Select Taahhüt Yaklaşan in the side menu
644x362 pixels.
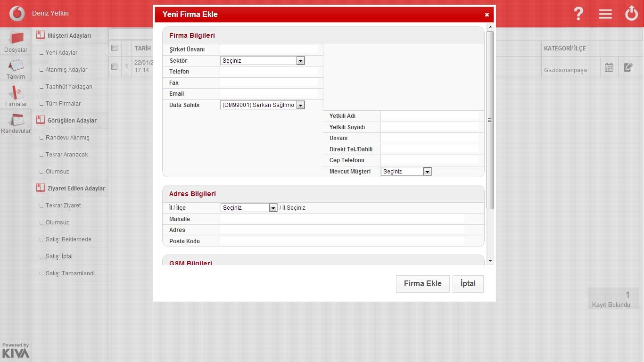click(69, 87)
